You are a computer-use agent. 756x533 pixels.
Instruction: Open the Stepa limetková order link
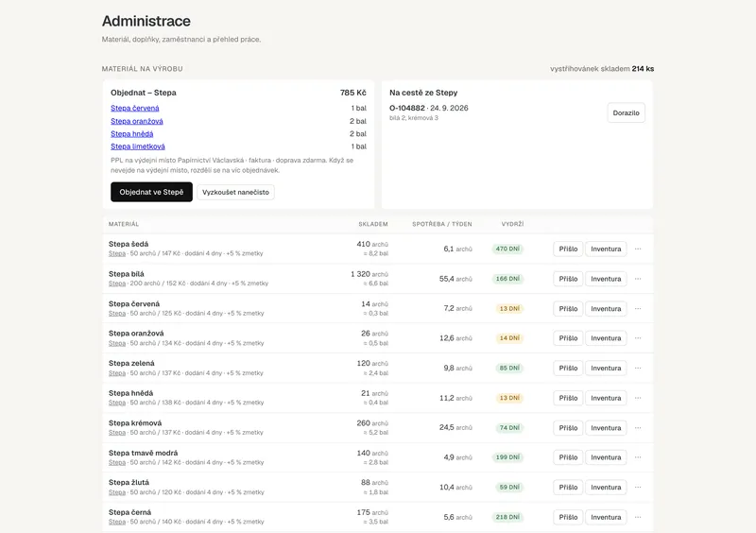coord(138,146)
